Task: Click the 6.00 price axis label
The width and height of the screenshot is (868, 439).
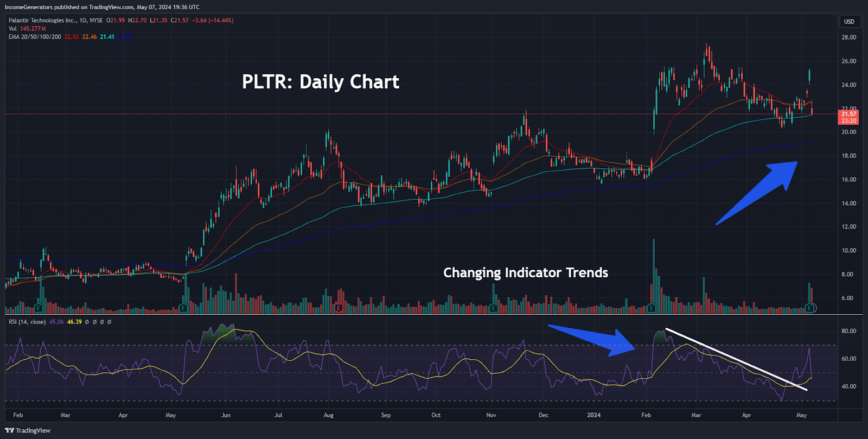Action: [847, 298]
